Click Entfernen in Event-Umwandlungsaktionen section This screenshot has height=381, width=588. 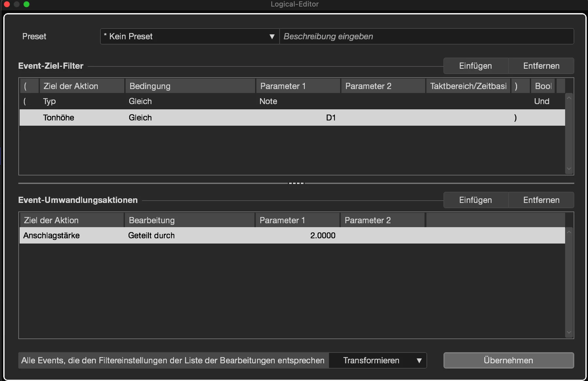coord(541,200)
